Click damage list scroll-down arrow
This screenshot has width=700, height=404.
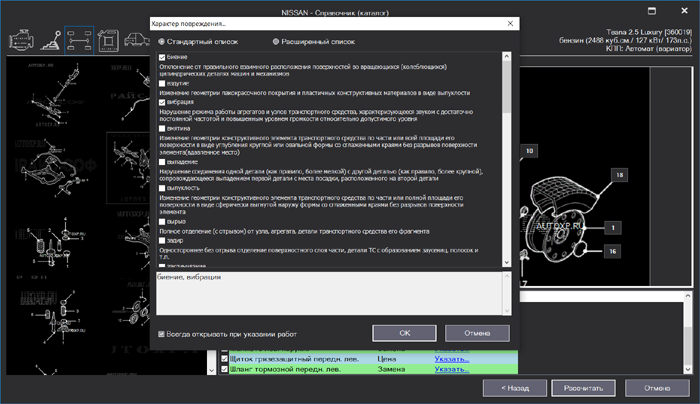[506, 262]
